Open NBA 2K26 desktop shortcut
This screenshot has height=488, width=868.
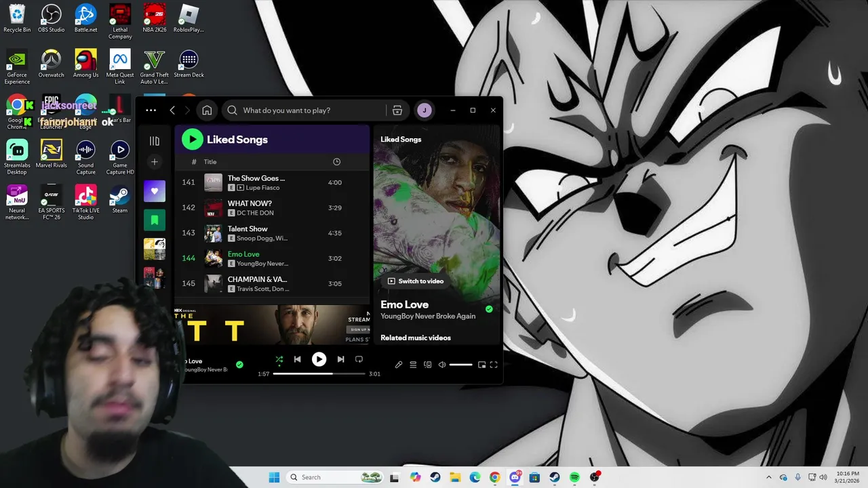(x=154, y=19)
